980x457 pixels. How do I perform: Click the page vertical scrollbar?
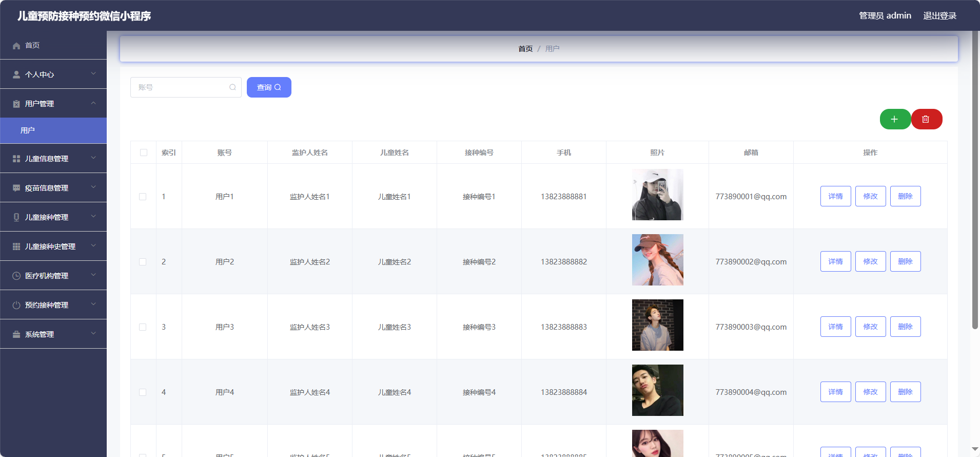[x=975, y=180]
